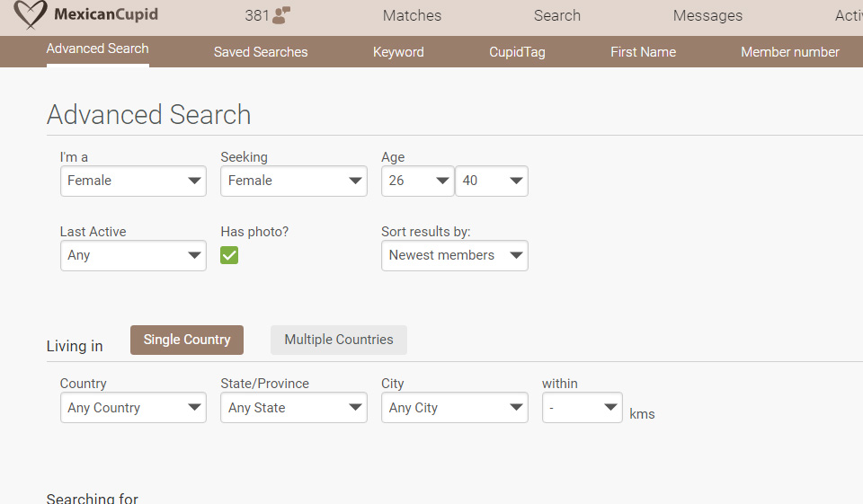Select the Single Country button
The image size is (863, 504).
coord(187,340)
